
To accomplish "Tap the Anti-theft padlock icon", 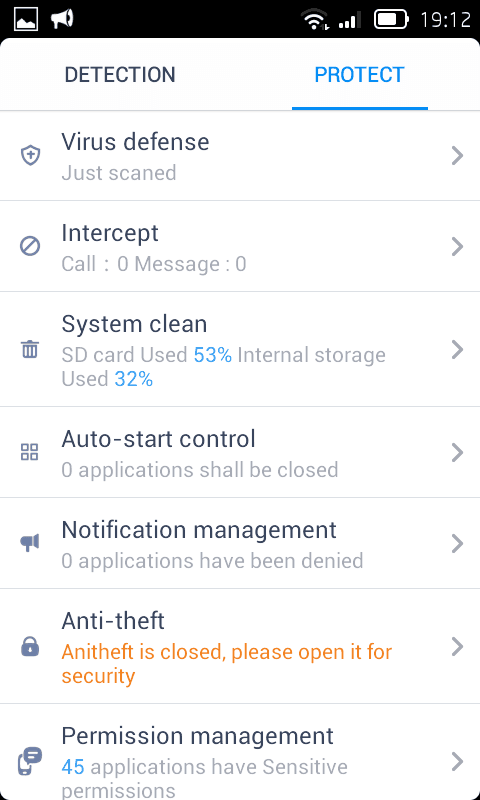I will click(x=30, y=646).
